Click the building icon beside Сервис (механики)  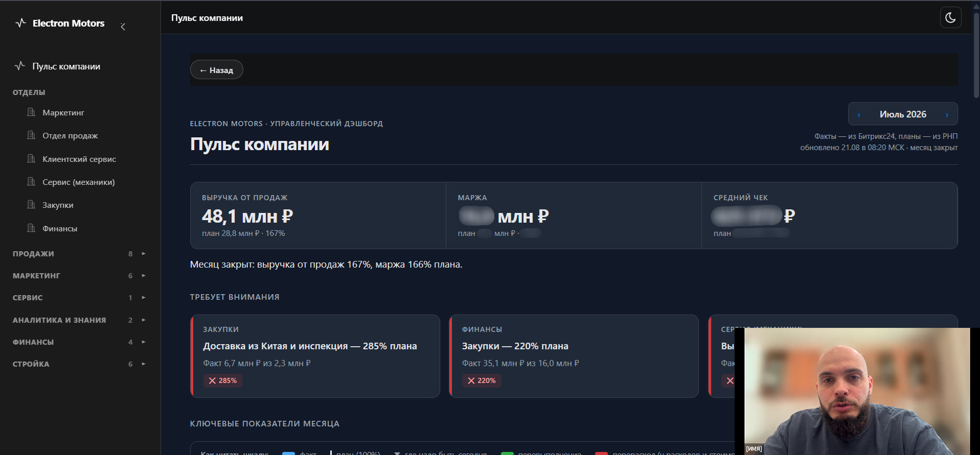[31, 181]
